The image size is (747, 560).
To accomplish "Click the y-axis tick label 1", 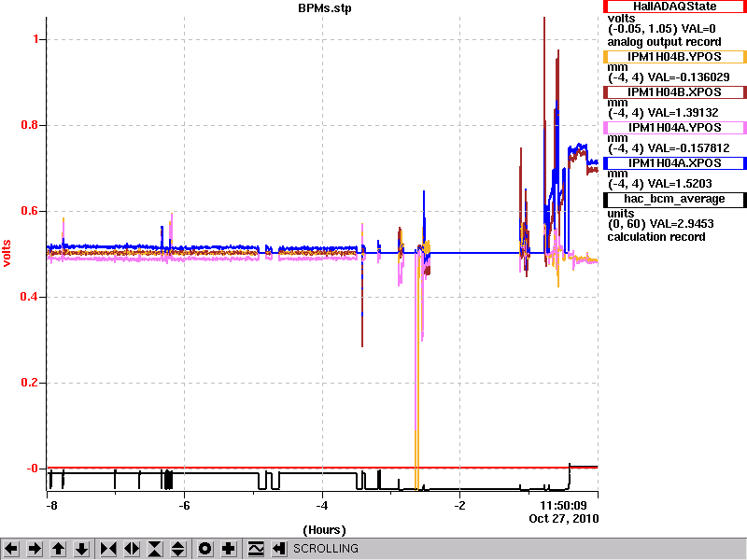I will tap(35, 39).
